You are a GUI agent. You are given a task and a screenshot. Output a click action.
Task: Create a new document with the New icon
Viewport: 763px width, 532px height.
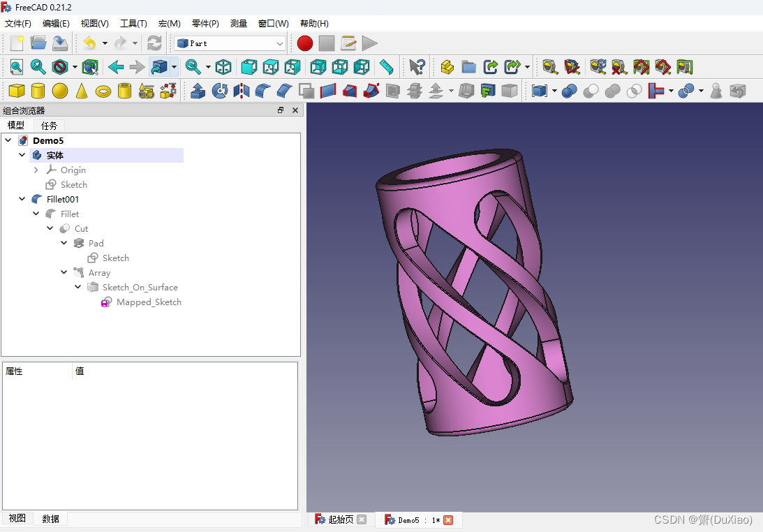pos(17,43)
